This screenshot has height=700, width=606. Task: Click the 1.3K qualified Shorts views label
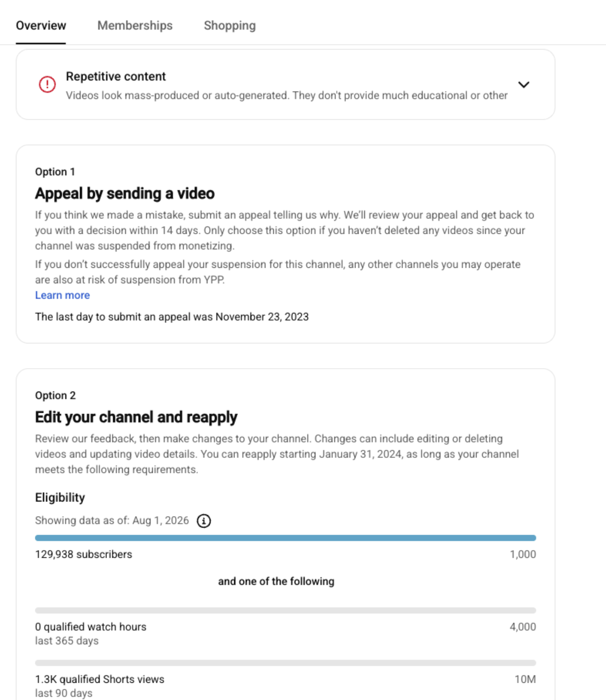coord(99,679)
